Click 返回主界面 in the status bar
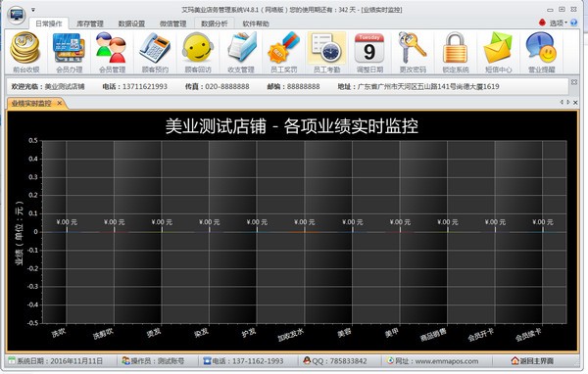Image resolution: width=588 pixels, height=374 pixels. (532, 361)
